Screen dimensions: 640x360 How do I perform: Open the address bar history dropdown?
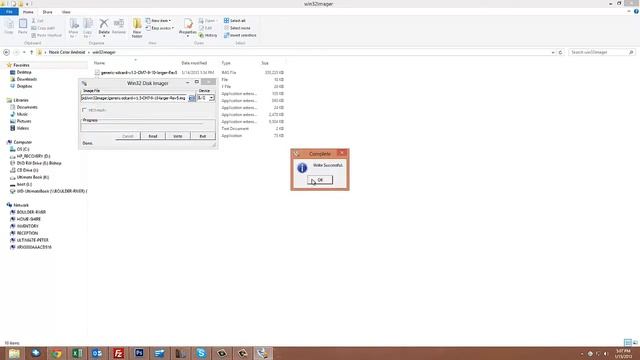tap(553, 52)
